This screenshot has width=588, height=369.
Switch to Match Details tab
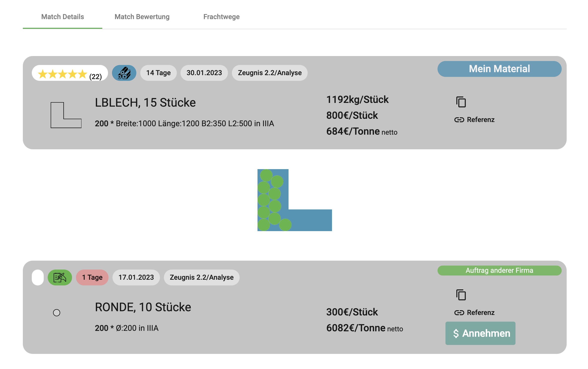63,17
